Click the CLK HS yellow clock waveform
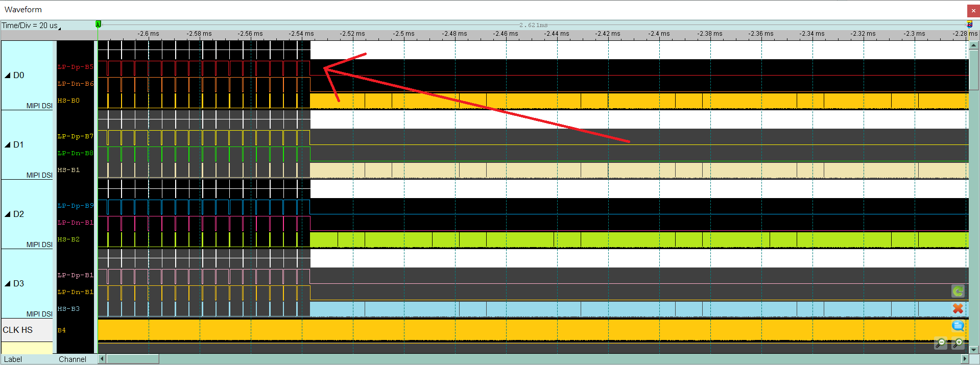Image resolution: width=980 pixels, height=365 pixels. pyautogui.click(x=533, y=330)
